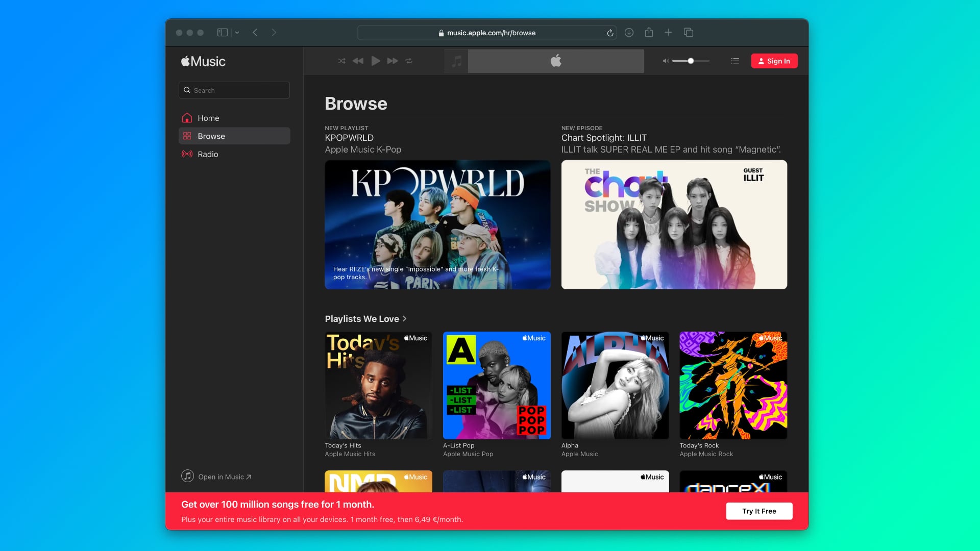Open Safari downloads
The width and height of the screenshot is (980, 551).
[x=629, y=33]
